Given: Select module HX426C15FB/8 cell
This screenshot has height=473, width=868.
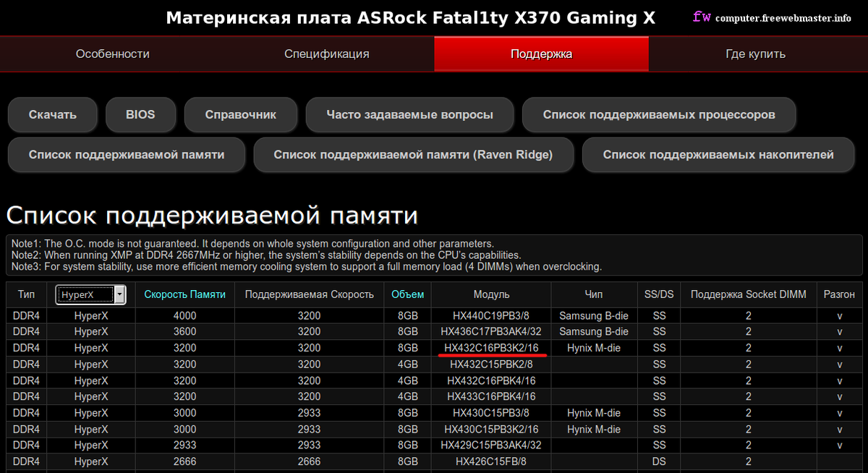Looking at the screenshot, I should 491,461.
